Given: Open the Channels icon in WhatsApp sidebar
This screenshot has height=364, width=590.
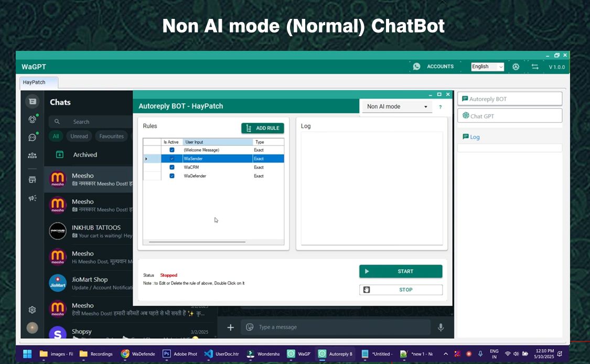Looking at the screenshot, I should coord(33,137).
